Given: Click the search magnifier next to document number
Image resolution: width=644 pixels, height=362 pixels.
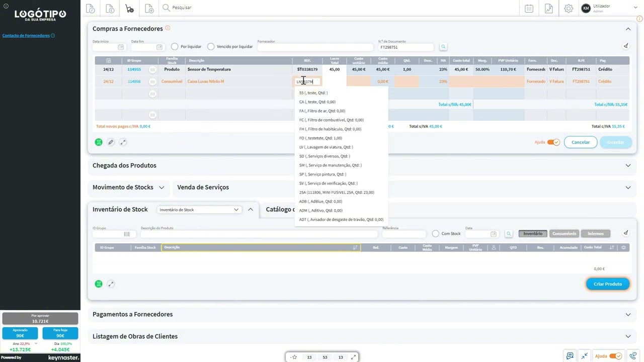Looking at the screenshot, I should click(x=443, y=47).
